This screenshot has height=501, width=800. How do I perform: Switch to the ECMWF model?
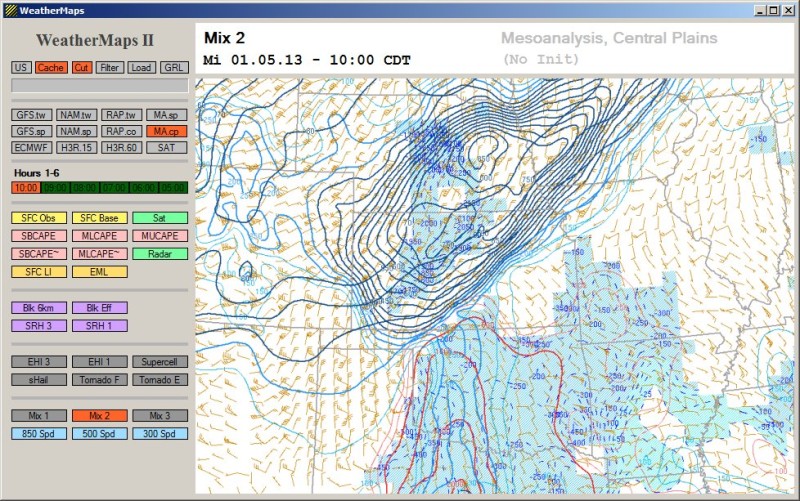pyautogui.click(x=33, y=147)
